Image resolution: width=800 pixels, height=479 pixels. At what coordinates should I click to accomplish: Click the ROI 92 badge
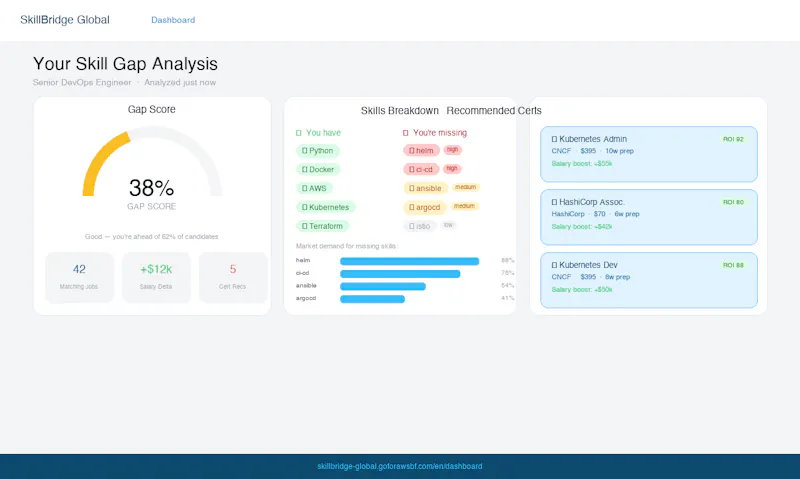pos(733,139)
